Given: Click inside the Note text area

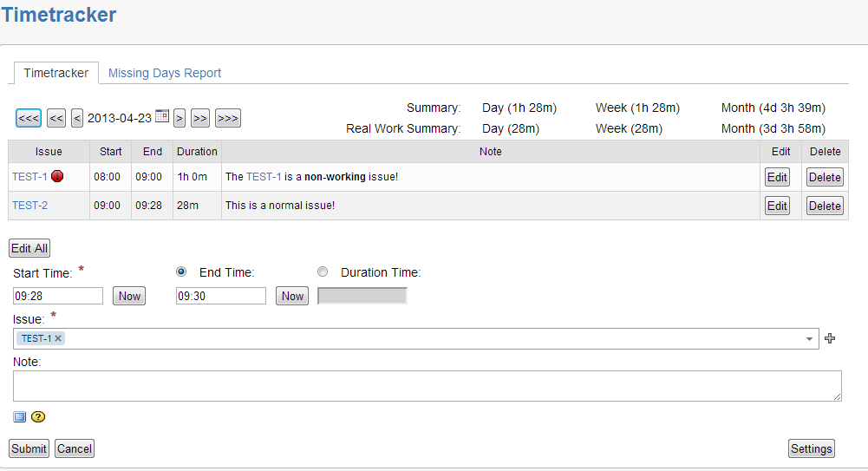Looking at the screenshot, I should (427, 386).
